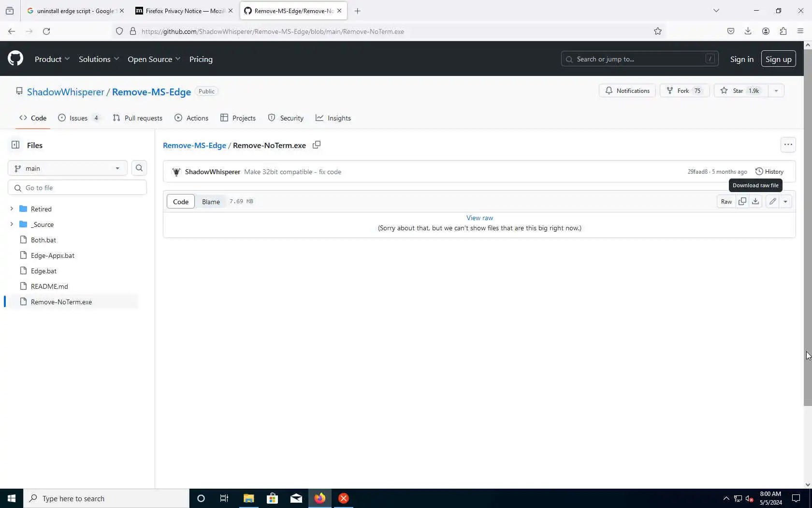Open Firefox extensions puzzle icon
Viewport: 812px width, 508px height.
783,31
